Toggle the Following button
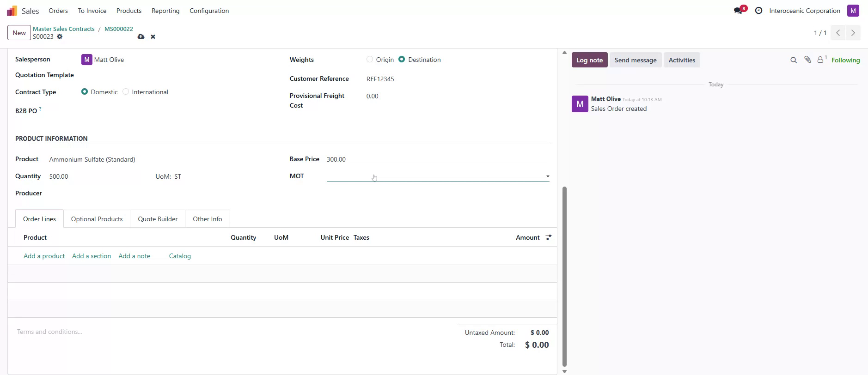 pos(845,60)
